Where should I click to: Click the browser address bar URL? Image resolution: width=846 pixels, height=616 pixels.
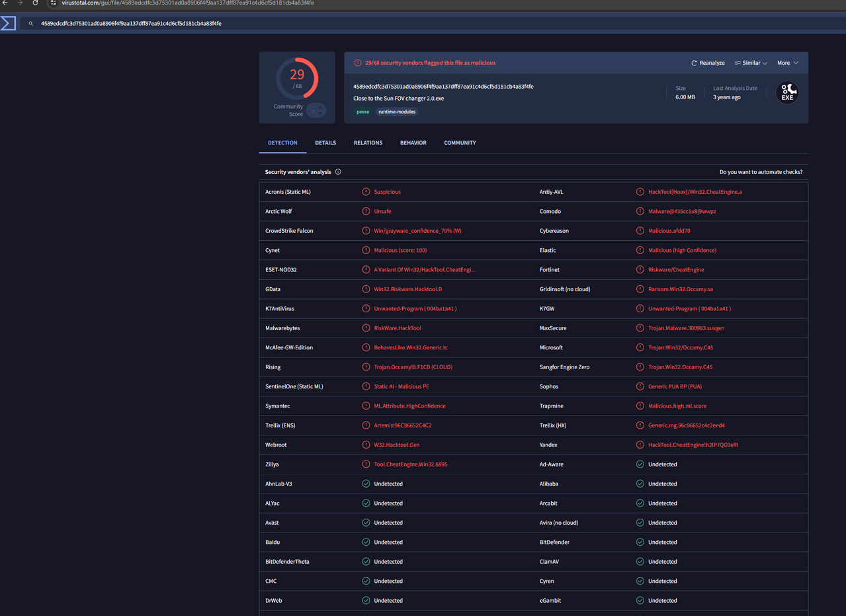click(188, 3)
